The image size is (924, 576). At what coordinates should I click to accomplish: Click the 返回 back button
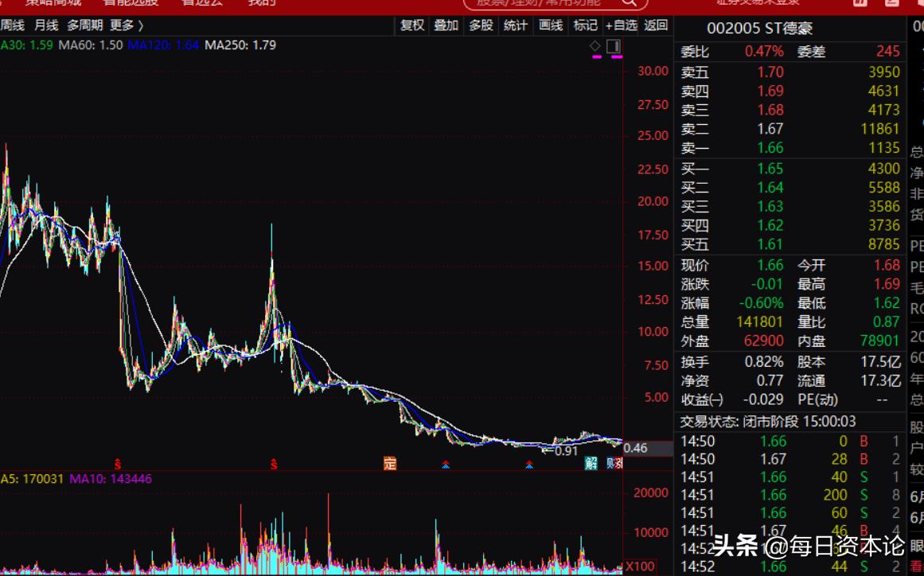pos(655,25)
